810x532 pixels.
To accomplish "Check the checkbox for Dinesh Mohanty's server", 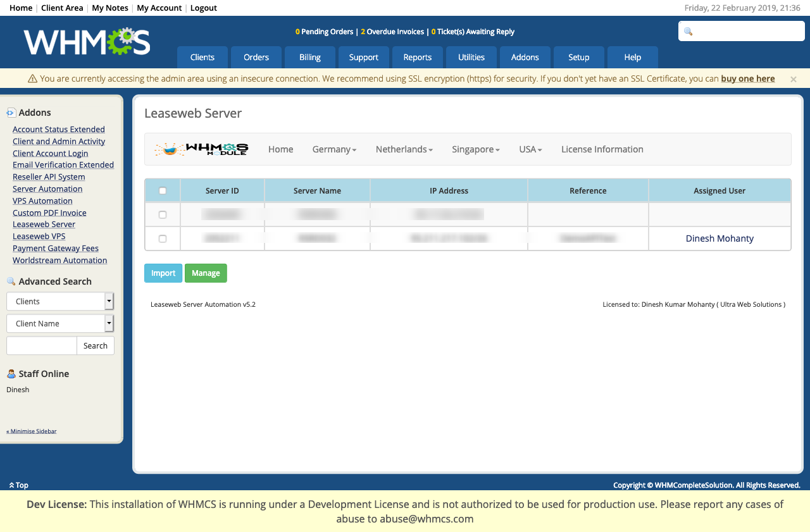I will tap(162, 238).
